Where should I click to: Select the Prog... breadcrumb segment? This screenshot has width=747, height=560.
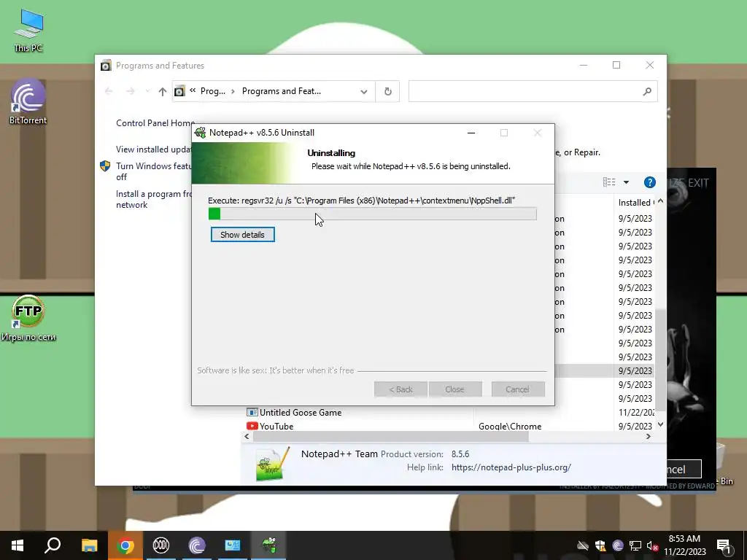[x=213, y=91]
